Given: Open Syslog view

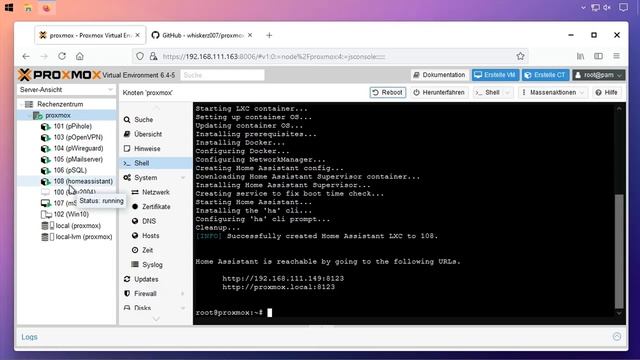Looking at the screenshot, I should click(152, 265).
